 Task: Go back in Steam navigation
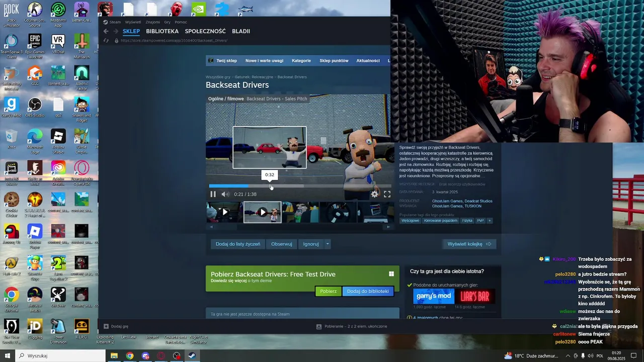tap(106, 31)
